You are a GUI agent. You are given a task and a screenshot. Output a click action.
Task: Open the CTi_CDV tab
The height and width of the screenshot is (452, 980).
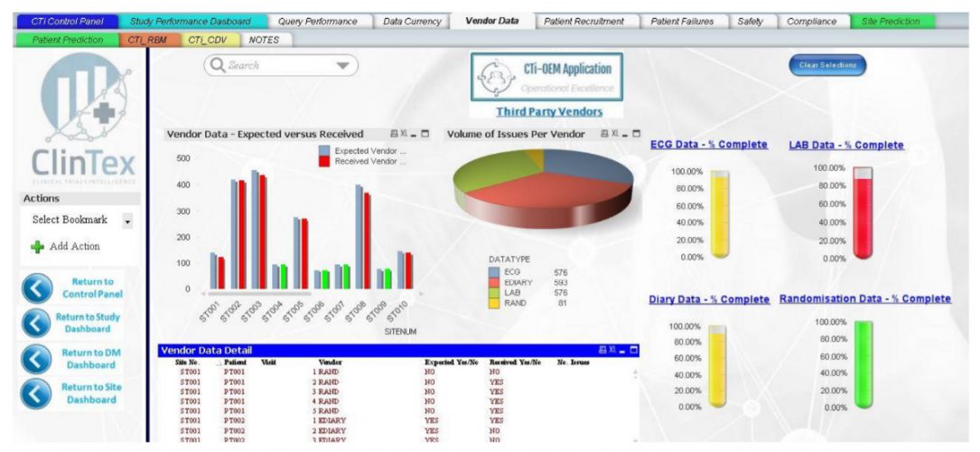pos(210,40)
